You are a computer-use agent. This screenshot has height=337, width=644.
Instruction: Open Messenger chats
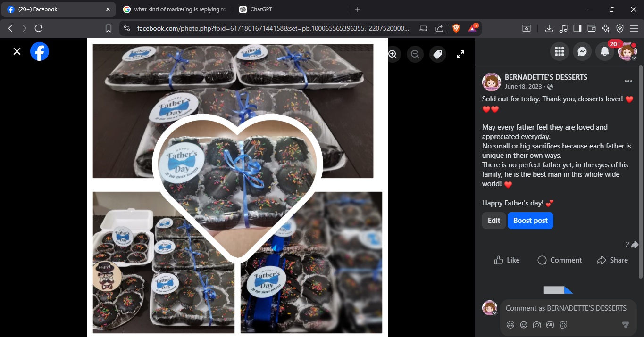582,52
